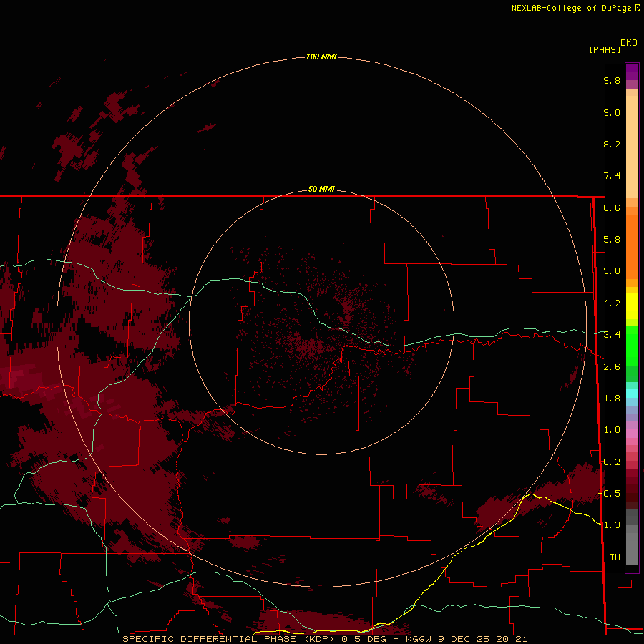Click the -1.3 scale value
Screen dimensions: 644x644
coord(610,525)
